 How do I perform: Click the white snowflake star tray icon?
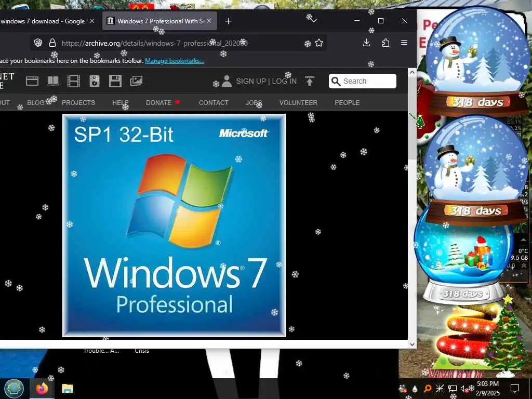point(440,389)
